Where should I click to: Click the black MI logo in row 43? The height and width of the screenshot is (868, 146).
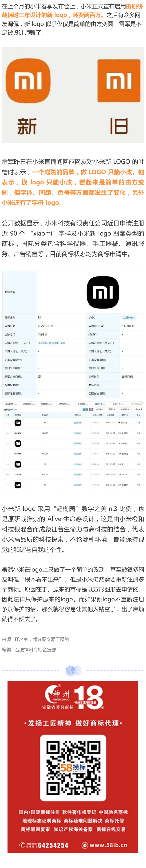pos(18,444)
